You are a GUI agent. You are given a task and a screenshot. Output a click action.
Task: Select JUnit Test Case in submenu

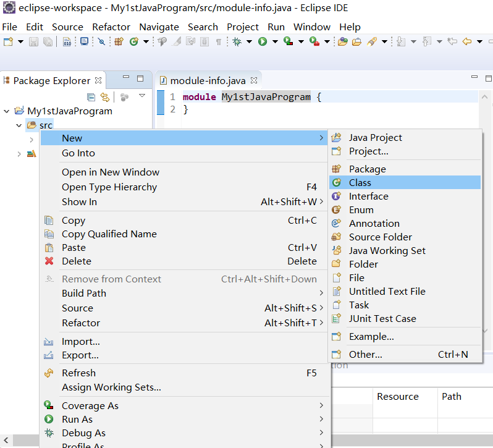[x=405, y=318]
